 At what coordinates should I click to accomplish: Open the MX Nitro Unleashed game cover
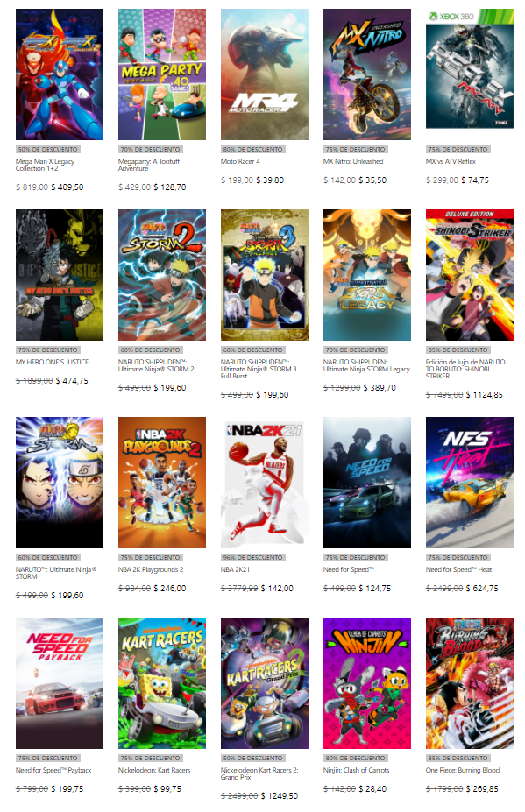[367, 74]
